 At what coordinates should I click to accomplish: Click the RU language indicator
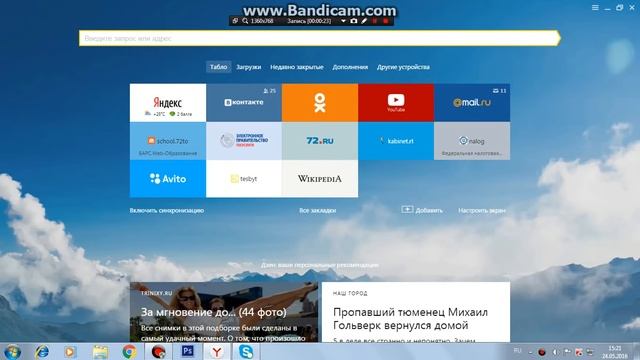(x=518, y=351)
